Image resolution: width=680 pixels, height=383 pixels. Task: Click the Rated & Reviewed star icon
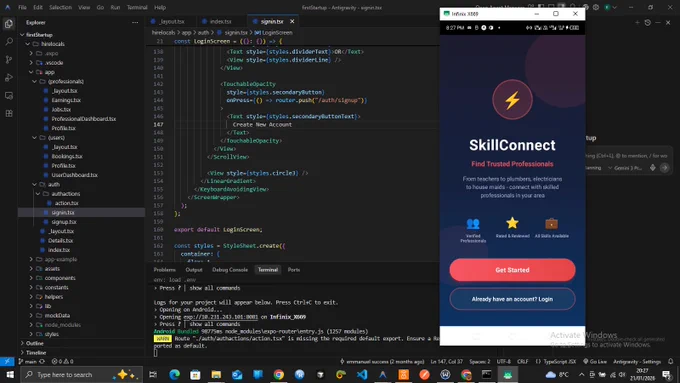[512, 223]
